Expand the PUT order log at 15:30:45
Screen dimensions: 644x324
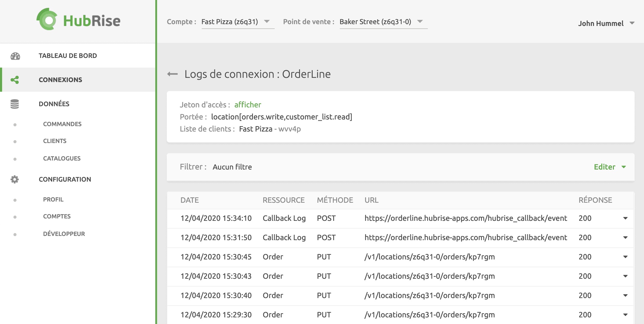[x=625, y=257]
